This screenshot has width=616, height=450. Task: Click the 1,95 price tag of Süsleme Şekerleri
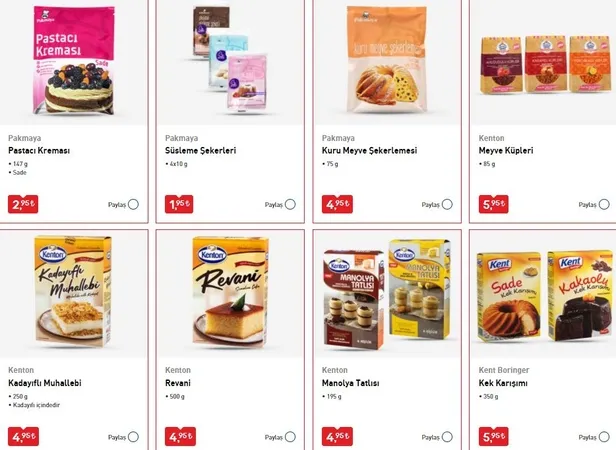point(179,204)
